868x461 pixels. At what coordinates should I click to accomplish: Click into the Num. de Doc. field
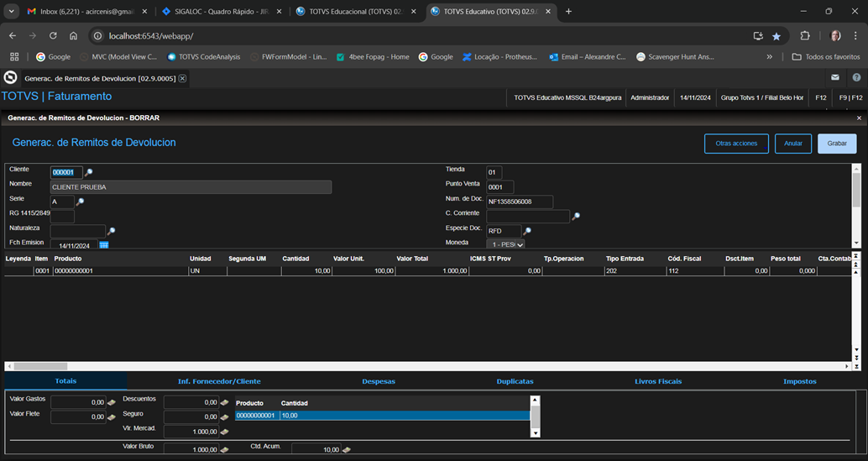coord(519,202)
